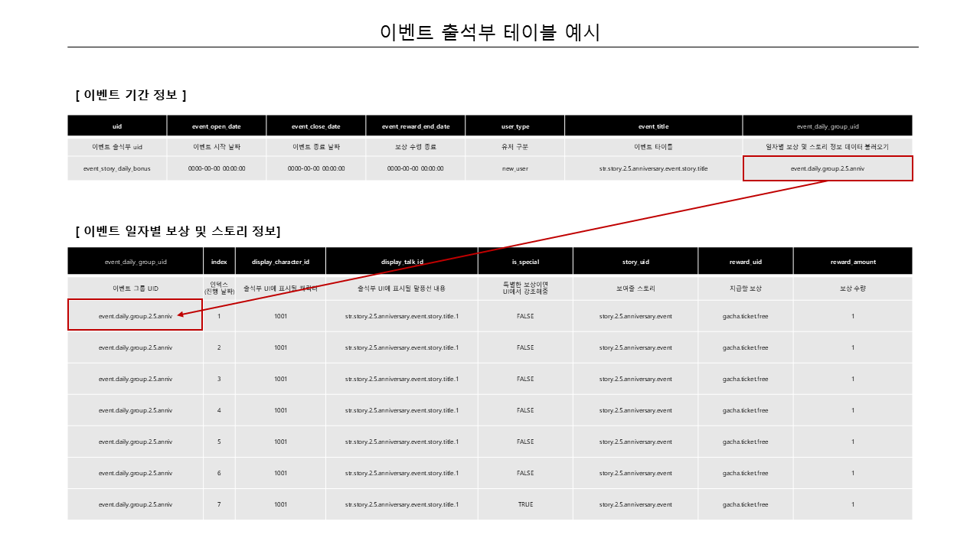Click the TRUE value in is_special column
This screenshot has height=551, width=980.
tap(525, 504)
